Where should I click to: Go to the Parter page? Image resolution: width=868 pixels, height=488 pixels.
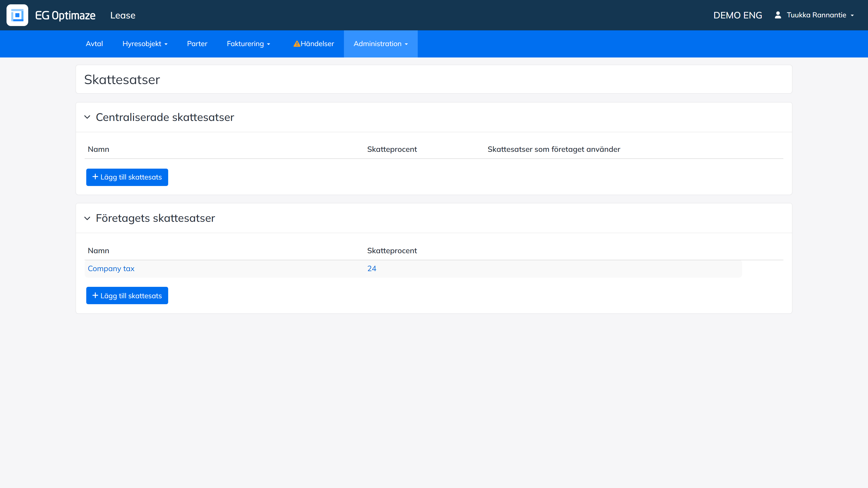tap(197, 44)
